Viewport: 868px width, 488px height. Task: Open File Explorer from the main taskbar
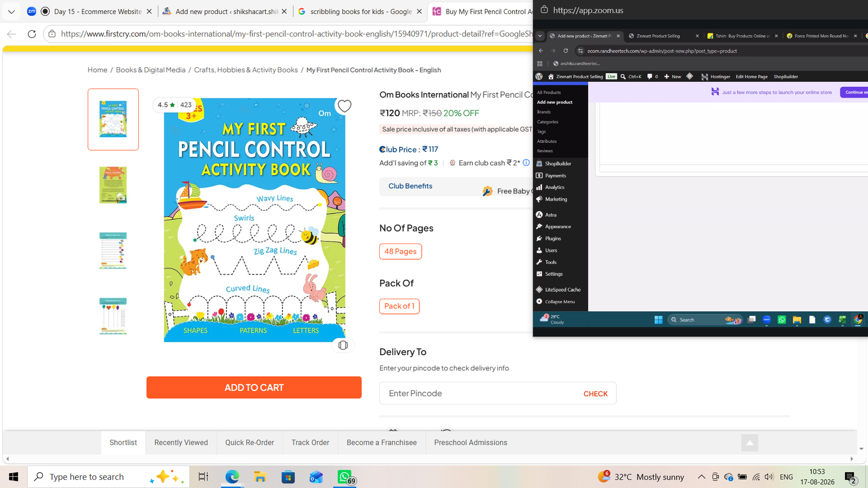(x=260, y=477)
